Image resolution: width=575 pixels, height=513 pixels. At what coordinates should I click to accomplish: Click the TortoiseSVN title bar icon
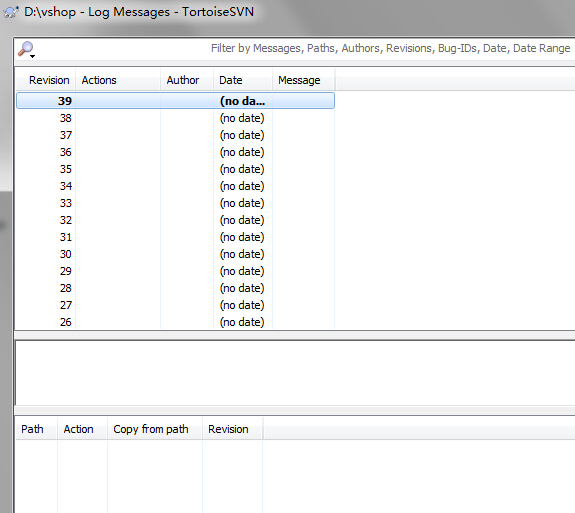[11, 12]
